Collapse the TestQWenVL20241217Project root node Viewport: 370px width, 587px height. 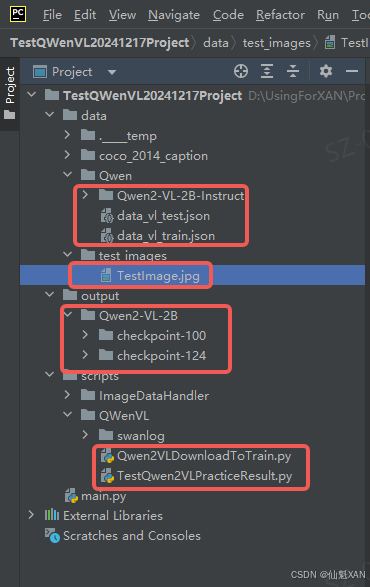[32, 95]
